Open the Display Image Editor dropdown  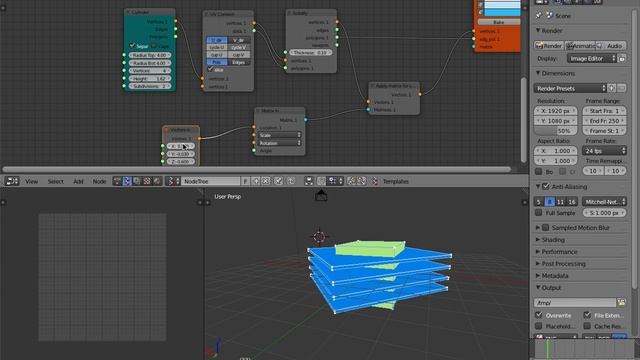click(x=591, y=58)
